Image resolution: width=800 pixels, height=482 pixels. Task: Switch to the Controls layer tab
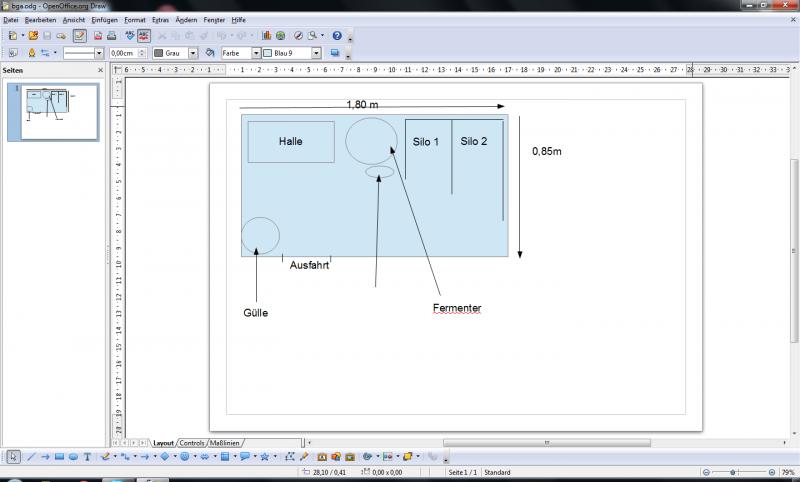[x=191, y=442]
